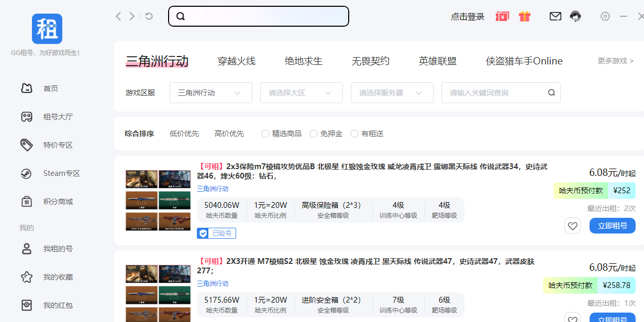Click the Steam专区 Steam icon
This screenshot has width=644, height=322.
27,173
